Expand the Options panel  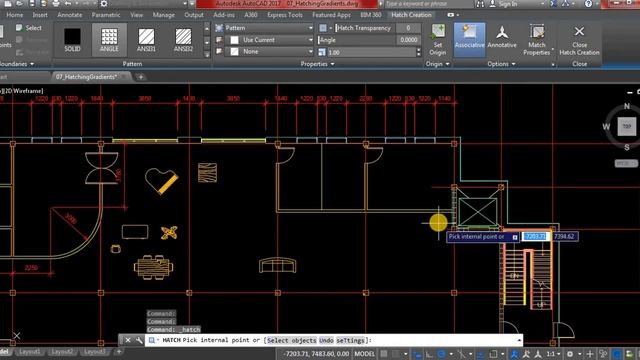click(x=501, y=64)
